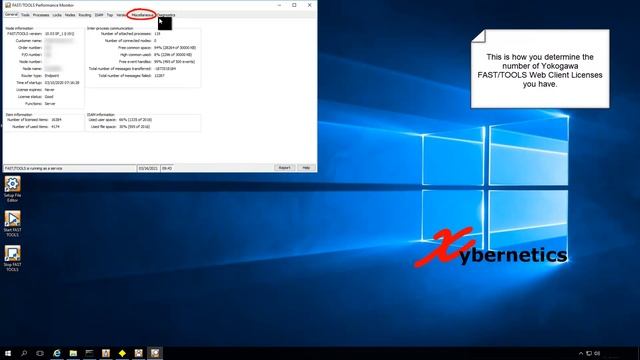
Task: Click the Total number of messages failed value
Action: click(x=159, y=76)
